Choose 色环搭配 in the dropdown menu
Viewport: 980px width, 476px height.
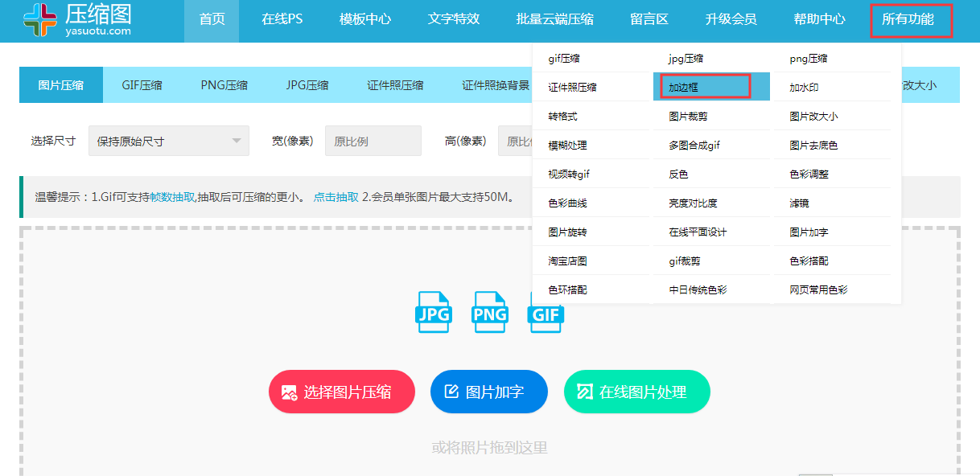click(x=568, y=290)
